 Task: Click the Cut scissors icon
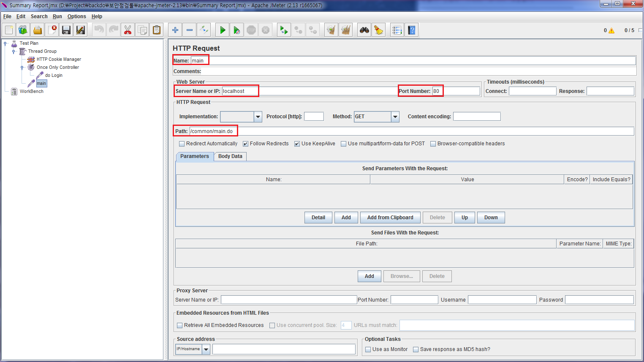click(128, 30)
